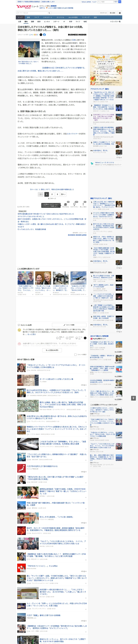Open the ヘルプ link in top bar
Image resolution: width=138 pixels, height=644 pixels.
tap(94, 2)
